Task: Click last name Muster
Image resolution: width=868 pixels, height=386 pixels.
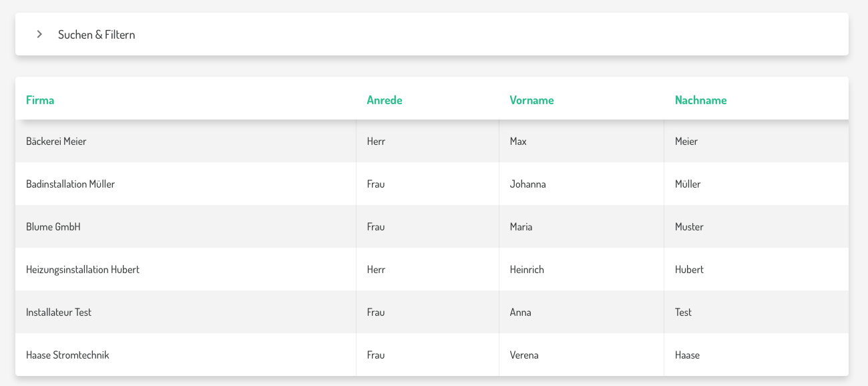Action: [x=689, y=227]
